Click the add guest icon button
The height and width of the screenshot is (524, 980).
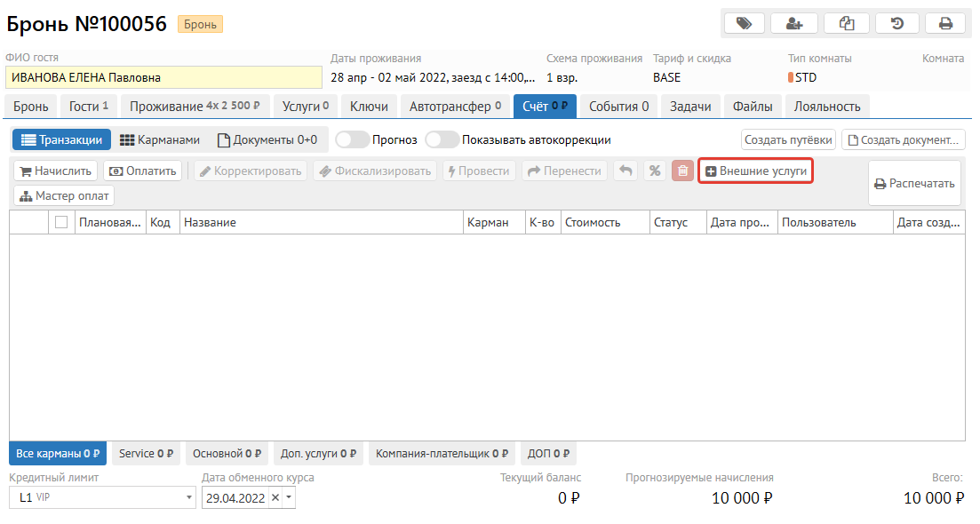click(x=794, y=24)
